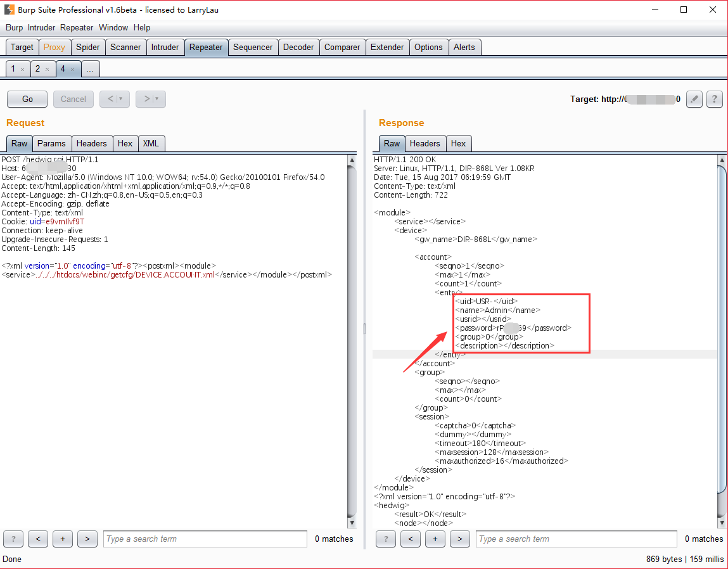Click the Content-Length: 722 response header
This screenshot has width=728, height=569.
click(411, 195)
